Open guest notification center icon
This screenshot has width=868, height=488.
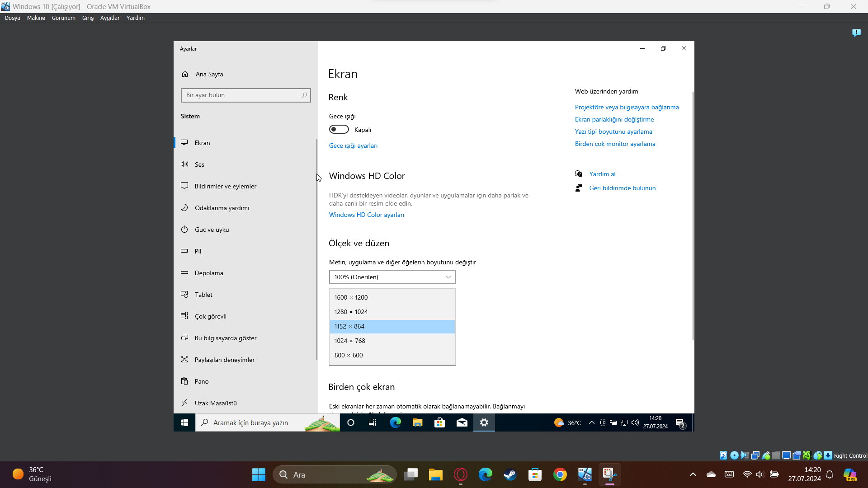[x=680, y=423]
